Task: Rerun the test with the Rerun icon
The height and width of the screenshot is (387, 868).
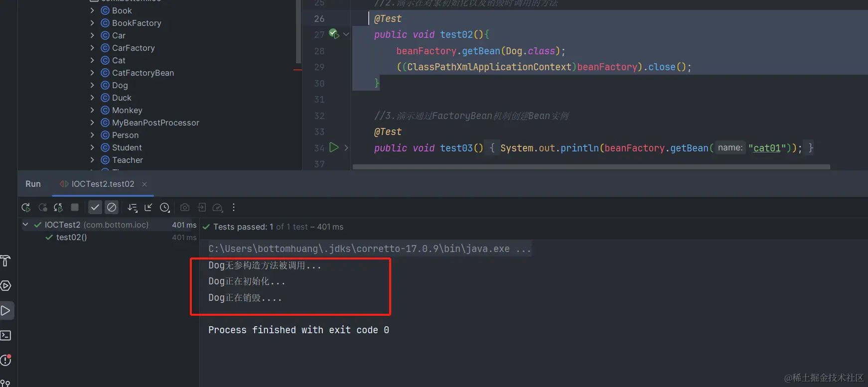Action: pyautogui.click(x=26, y=207)
